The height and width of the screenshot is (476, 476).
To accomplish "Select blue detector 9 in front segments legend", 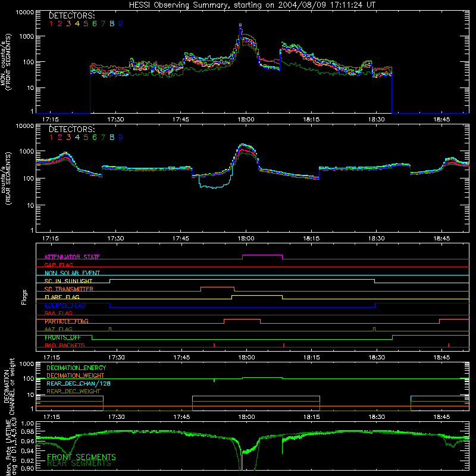I will click(121, 24).
